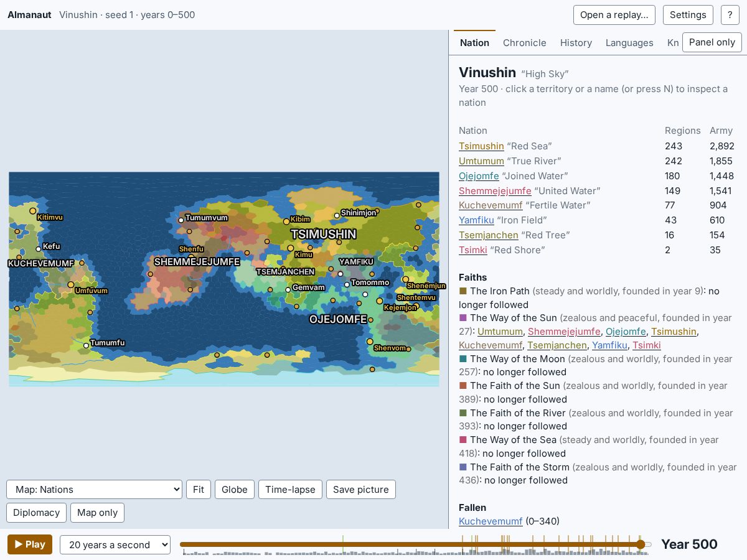Click the Shinimjon city dot
Image resolution: width=747 pixels, height=560 pixels.
tap(337, 215)
